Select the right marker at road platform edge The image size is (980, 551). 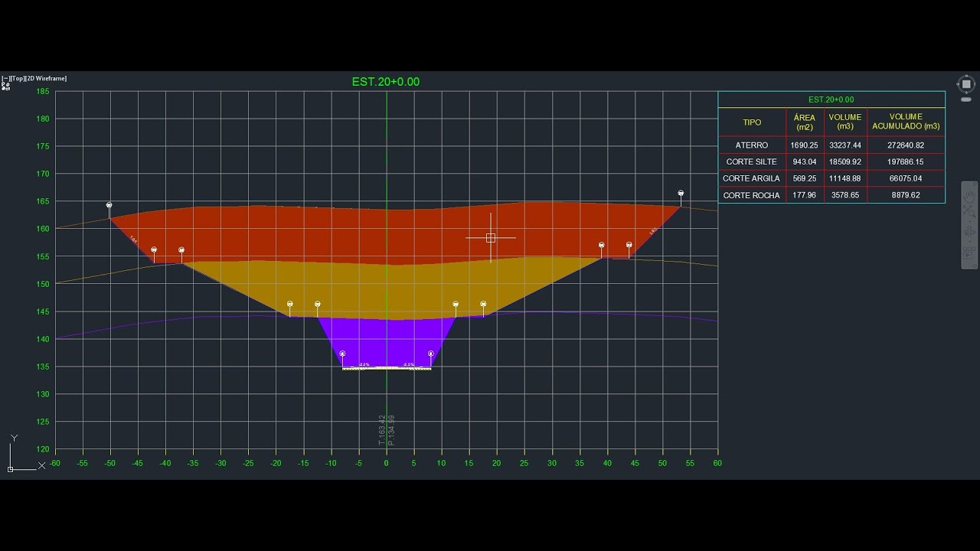431,354
